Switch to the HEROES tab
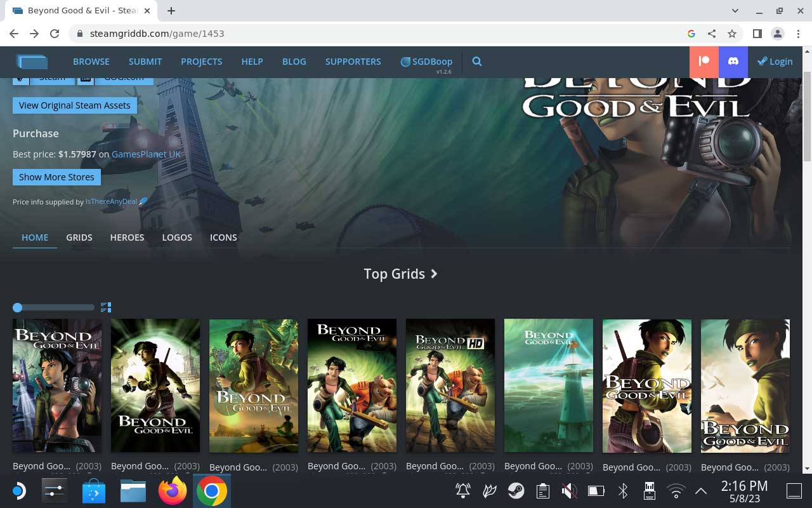Screen dimensions: 812x508 pyautogui.click(x=127, y=237)
